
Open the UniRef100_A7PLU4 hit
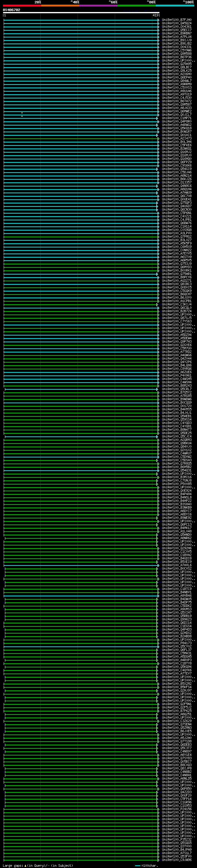176,37
